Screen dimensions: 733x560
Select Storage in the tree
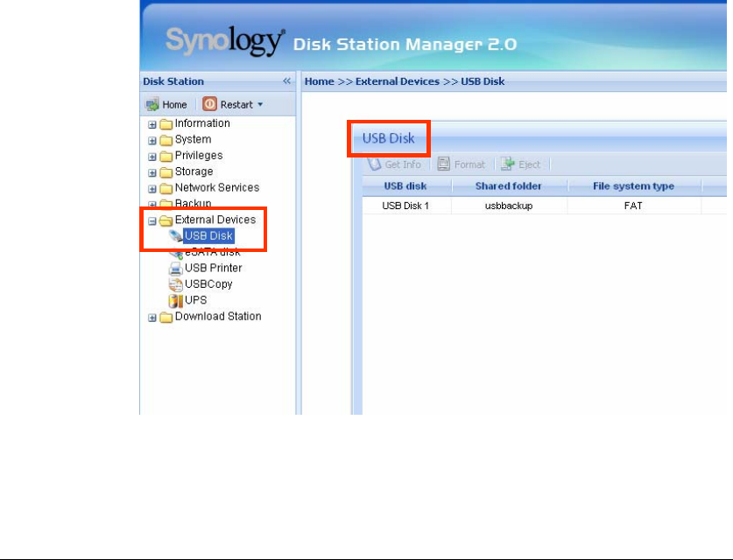tap(194, 171)
